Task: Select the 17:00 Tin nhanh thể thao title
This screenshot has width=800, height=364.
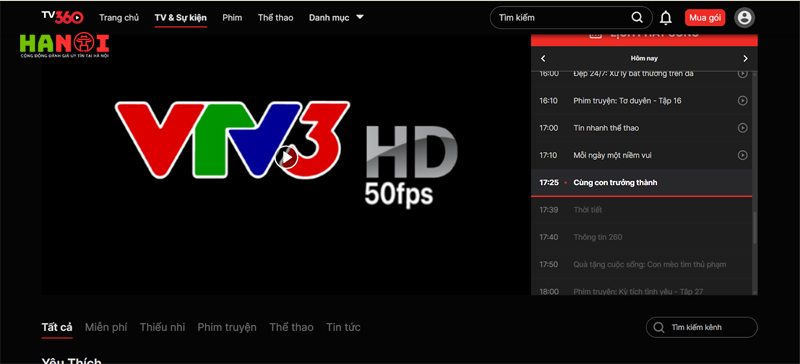Action: coord(606,128)
